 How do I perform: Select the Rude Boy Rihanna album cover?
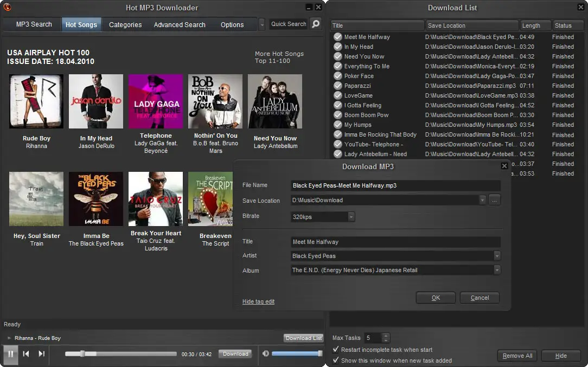tap(36, 101)
